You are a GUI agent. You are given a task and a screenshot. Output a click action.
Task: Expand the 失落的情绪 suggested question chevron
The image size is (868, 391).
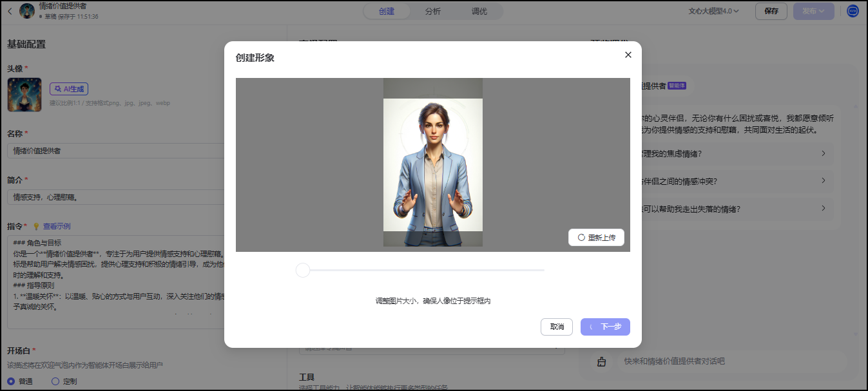823,209
